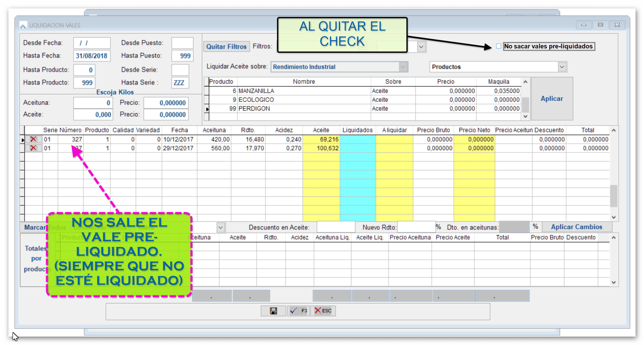
Task: Expand the 'Liquidar Aceite sobre' dropdown
Action: pyautogui.click(x=403, y=67)
